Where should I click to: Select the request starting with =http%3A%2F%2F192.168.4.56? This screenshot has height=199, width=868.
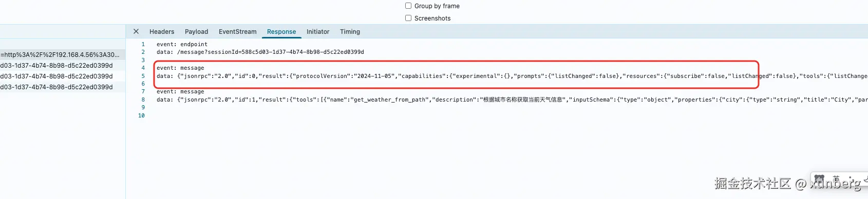click(62, 54)
